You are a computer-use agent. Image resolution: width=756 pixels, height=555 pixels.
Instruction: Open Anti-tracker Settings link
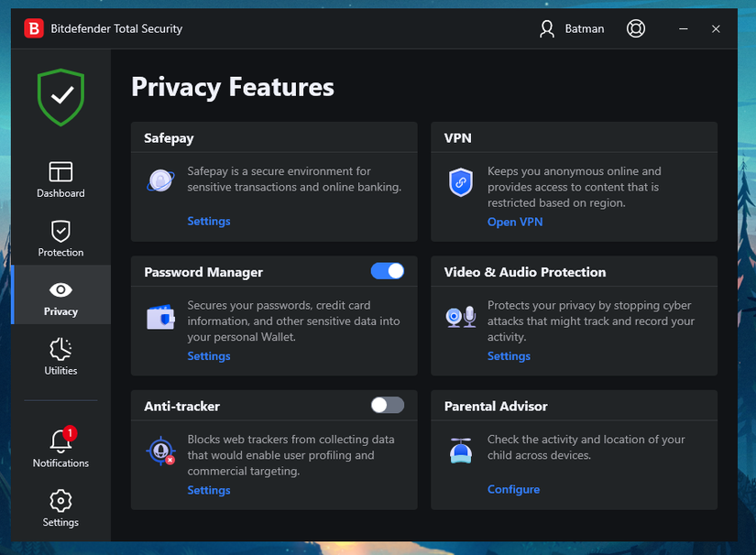[x=209, y=490]
